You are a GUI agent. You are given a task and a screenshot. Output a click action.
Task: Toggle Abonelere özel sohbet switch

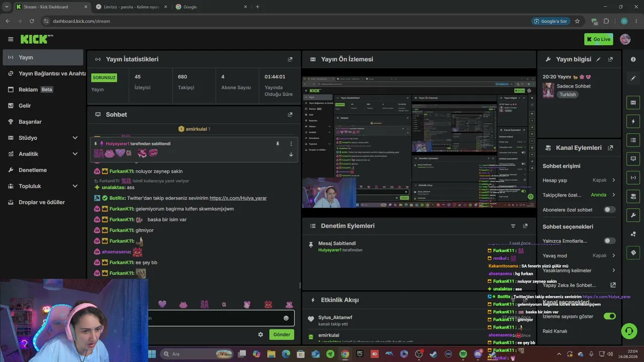tap(609, 210)
